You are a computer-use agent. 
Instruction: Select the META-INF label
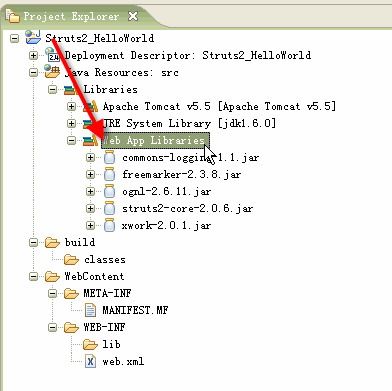tap(107, 293)
